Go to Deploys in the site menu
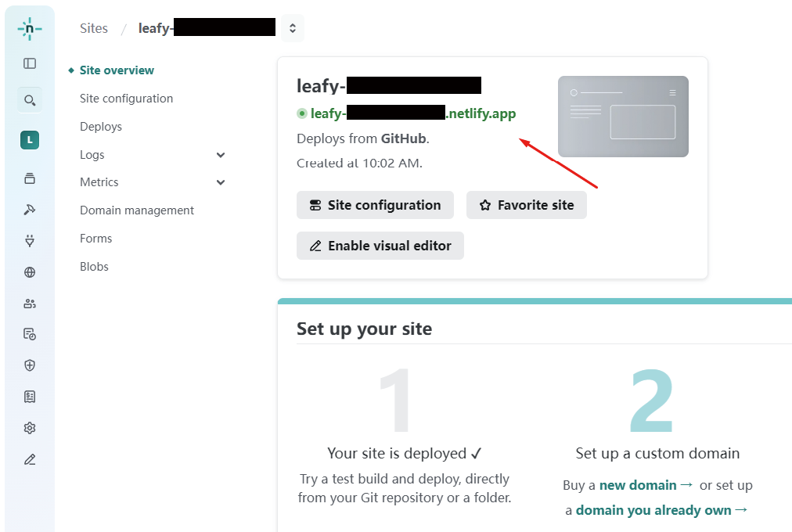The image size is (792, 532). [x=101, y=127]
